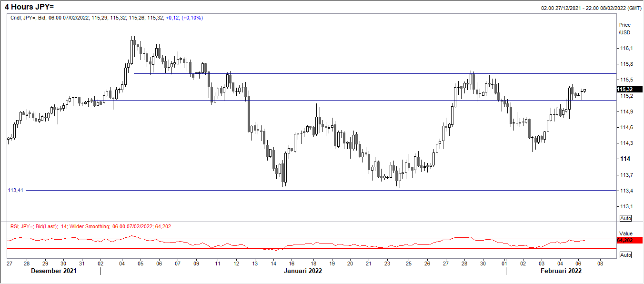Click the bold 114 price axis label
Screen dimensions: 644x284
(624, 159)
